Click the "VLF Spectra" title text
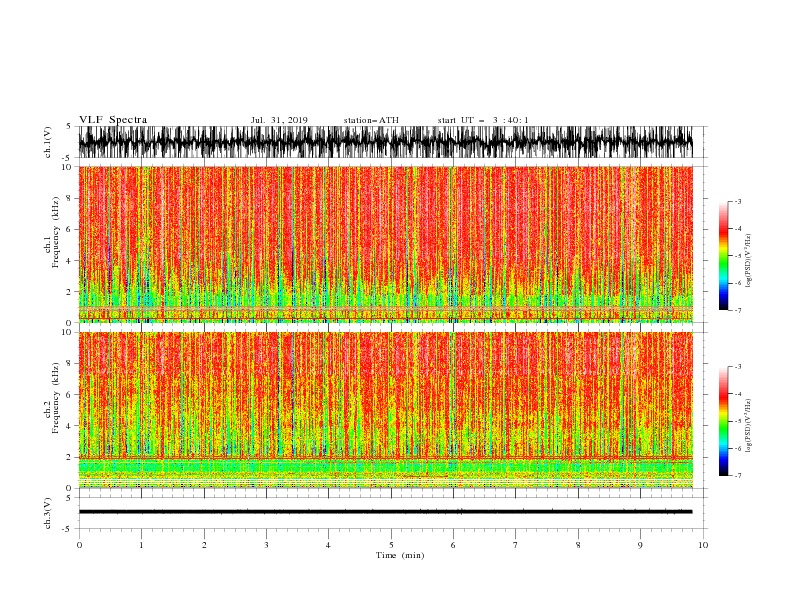 (113, 120)
